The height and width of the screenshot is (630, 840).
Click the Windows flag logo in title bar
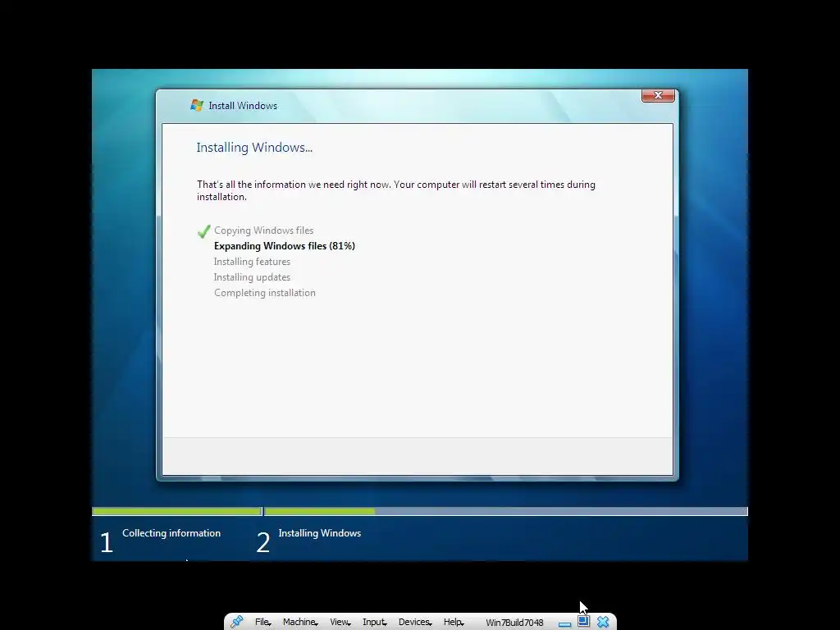(197, 105)
